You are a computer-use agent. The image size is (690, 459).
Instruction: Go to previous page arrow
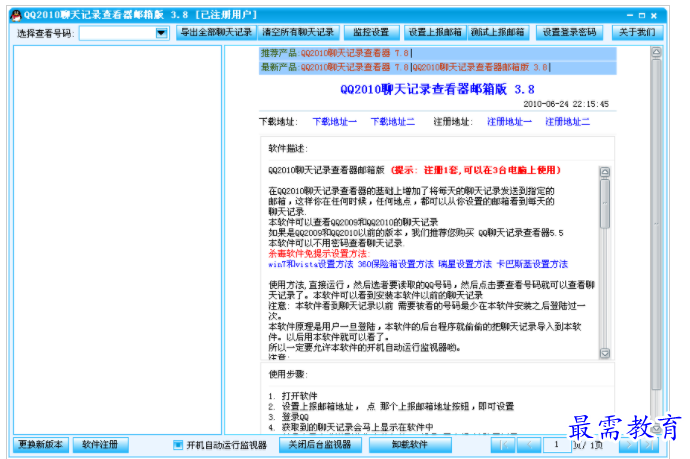(x=529, y=445)
